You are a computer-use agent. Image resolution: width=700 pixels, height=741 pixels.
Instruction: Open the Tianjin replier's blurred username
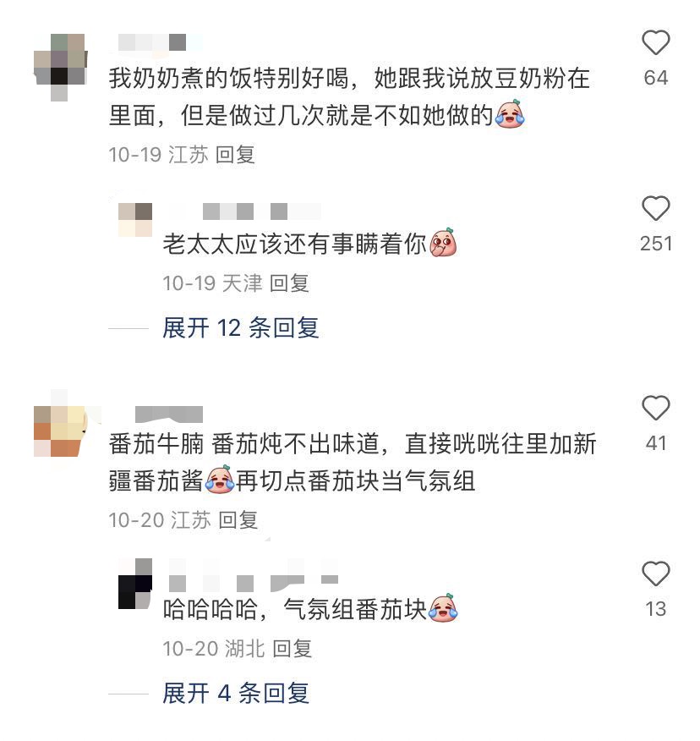pos(262,211)
